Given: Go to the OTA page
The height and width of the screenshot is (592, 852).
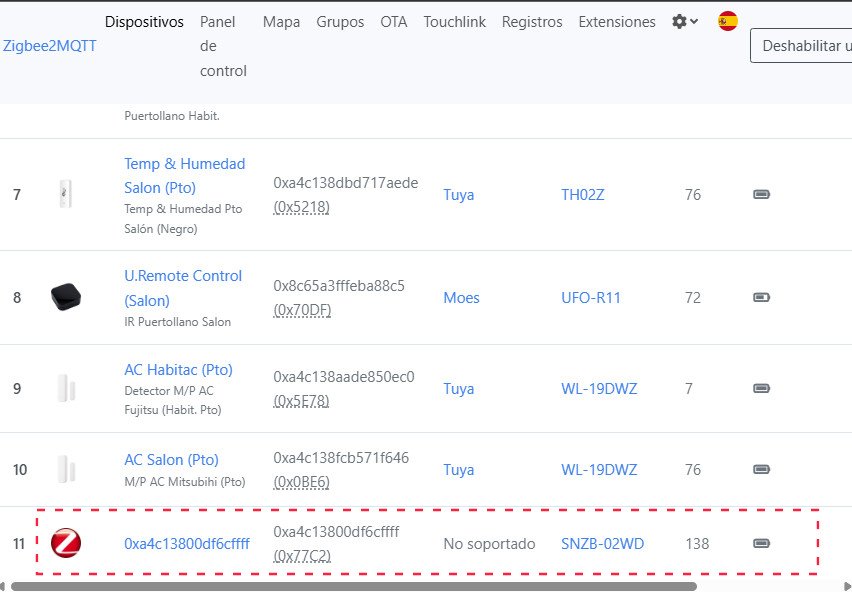Looking at the screenshot, I should point(394,22).
